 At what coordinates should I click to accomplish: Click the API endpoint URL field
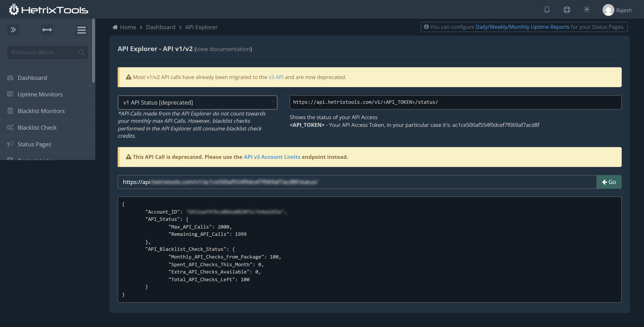coord(455,102)
